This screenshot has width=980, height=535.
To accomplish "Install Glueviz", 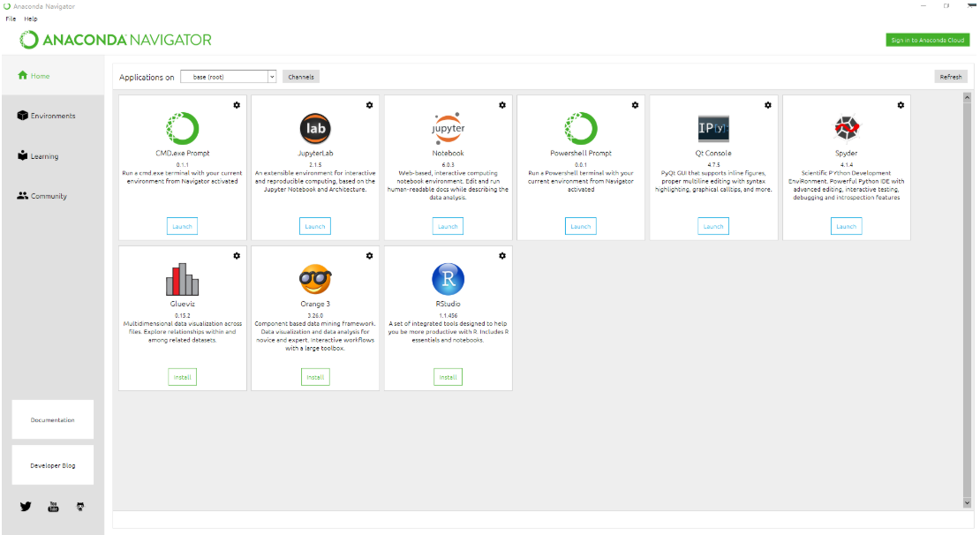I will [x=183, y=377].
